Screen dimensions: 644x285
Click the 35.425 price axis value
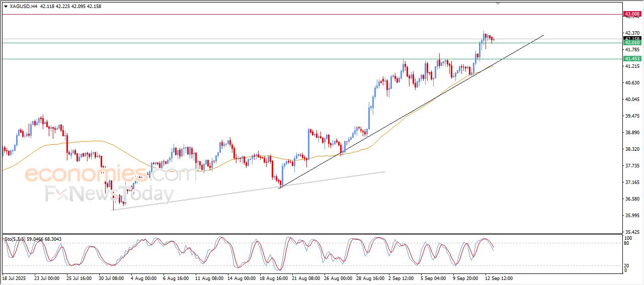[x=632, y=232]
